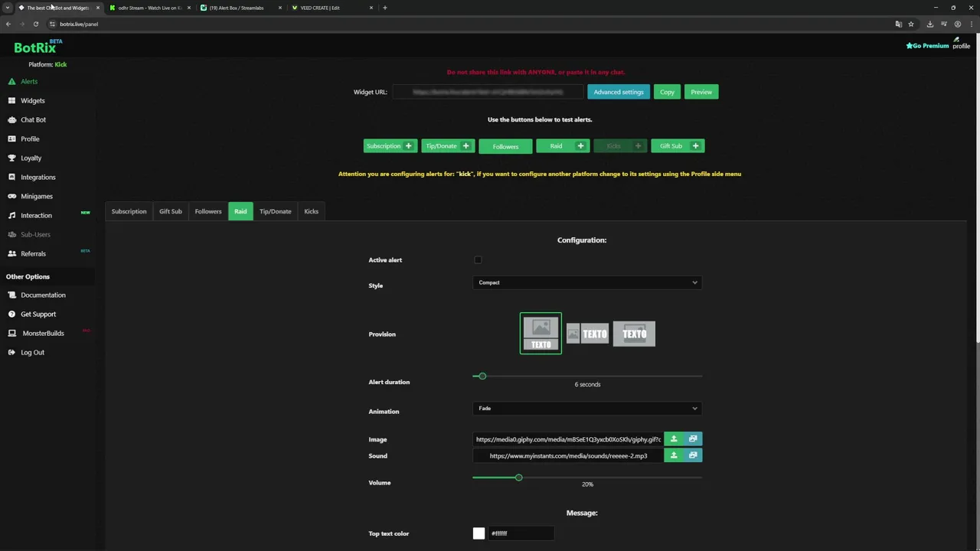This screenshot has height=551, width=980.
Task: Click the Widget URL field
Action: (x=488, y=92)
